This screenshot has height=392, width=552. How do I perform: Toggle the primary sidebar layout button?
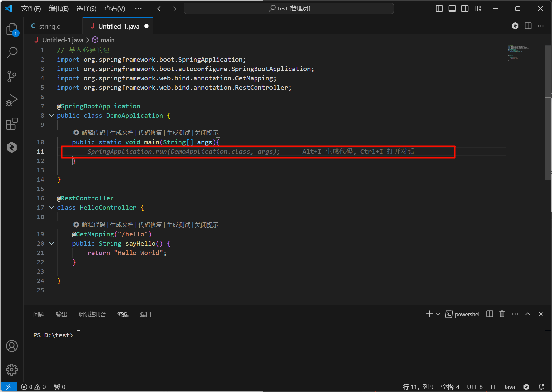pos(439,9)
